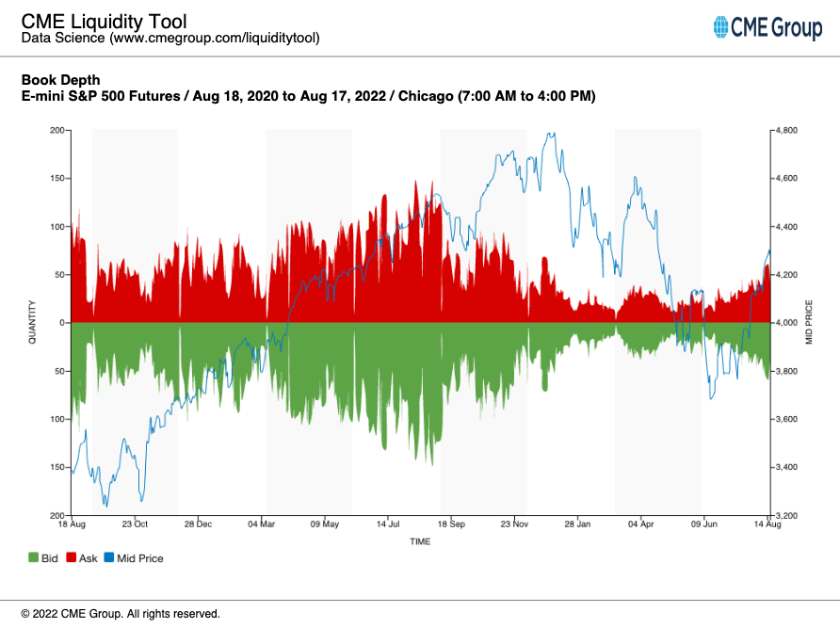Click the red Ask legend swatch
Screen dimensions: 840x628
[72, 557]
